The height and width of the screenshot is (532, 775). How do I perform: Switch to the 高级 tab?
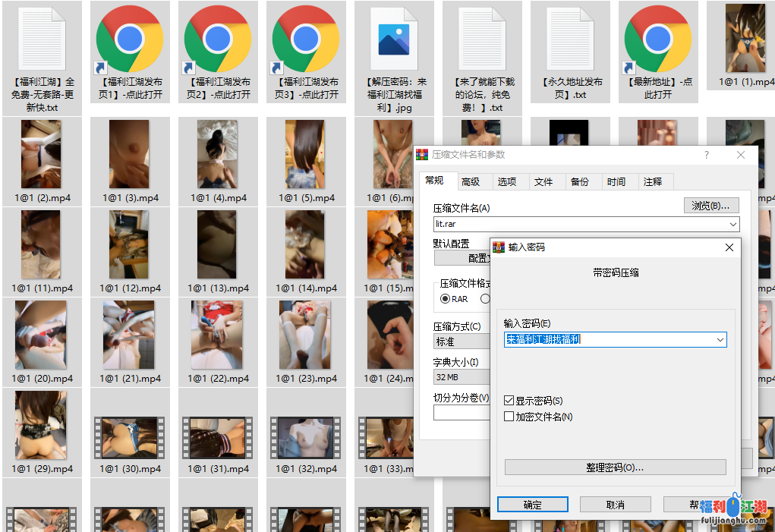471,182
